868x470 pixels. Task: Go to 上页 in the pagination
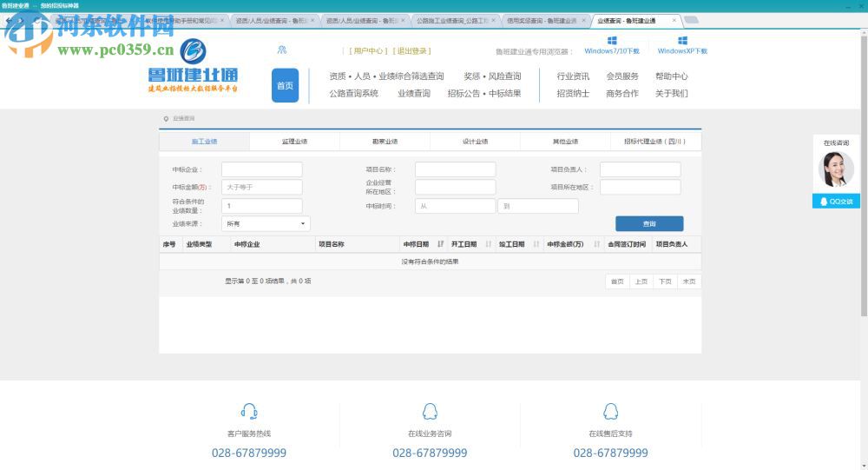click(x=641, y=281)
